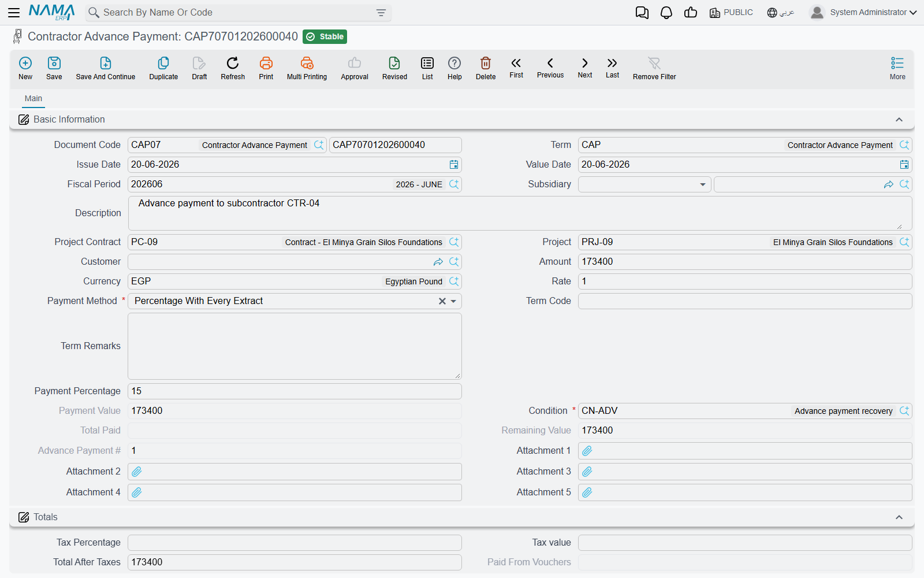Viewport: 924px width, 578px height.
Task: Open the chat messages icon
Action: (x=642, y=13)
